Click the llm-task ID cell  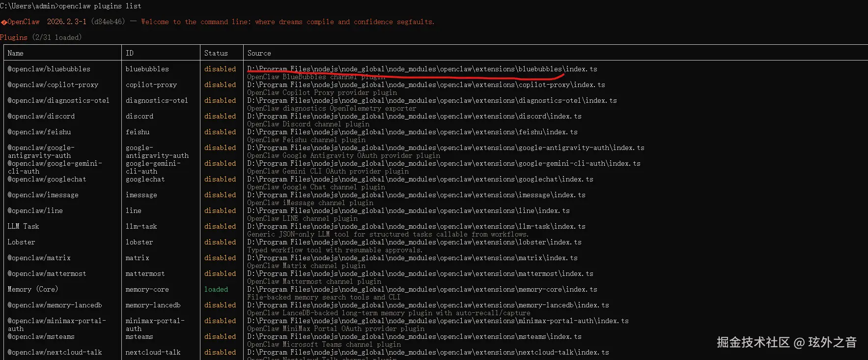[x=141, y=226]
